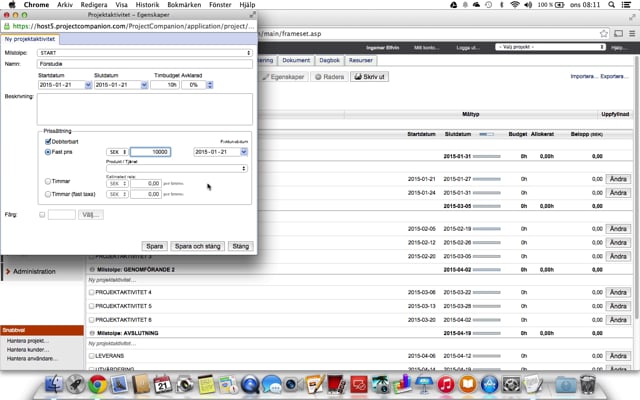Click the Namn field containing Förstudie
This screenshot has width=640, height=400.
(x=144, y=64)
